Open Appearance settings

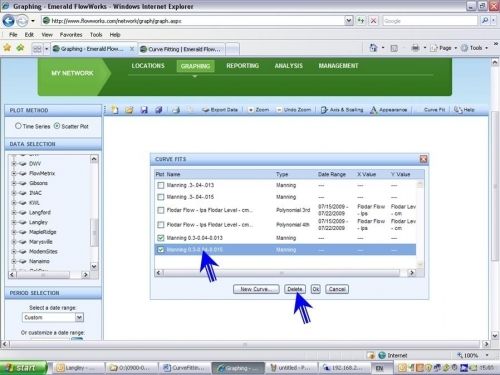click(x=389, y=110)
